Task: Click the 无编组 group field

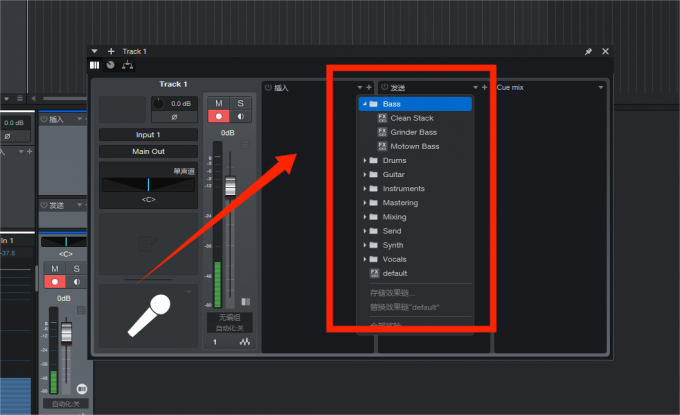Action: pyautogui.click(x=229, y=317)
